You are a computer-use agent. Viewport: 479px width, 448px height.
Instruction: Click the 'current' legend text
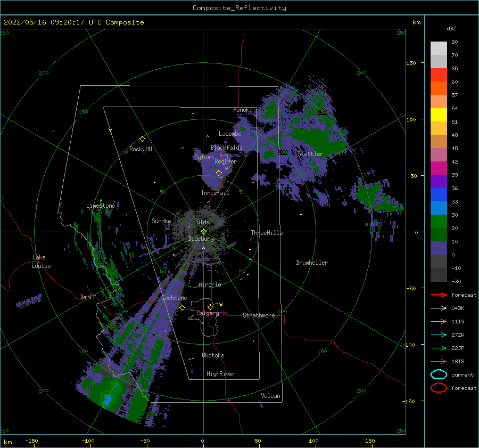[463, 374]
